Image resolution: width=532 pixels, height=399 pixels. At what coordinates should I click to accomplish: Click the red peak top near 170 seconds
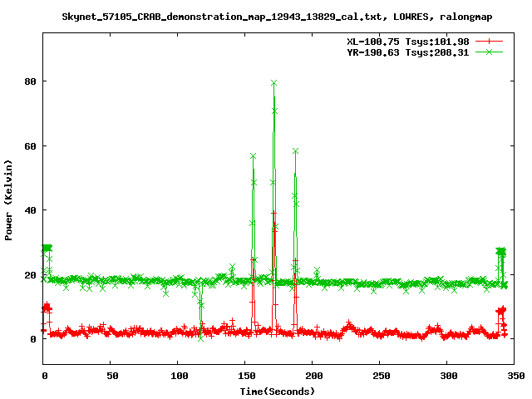(273, 214)
